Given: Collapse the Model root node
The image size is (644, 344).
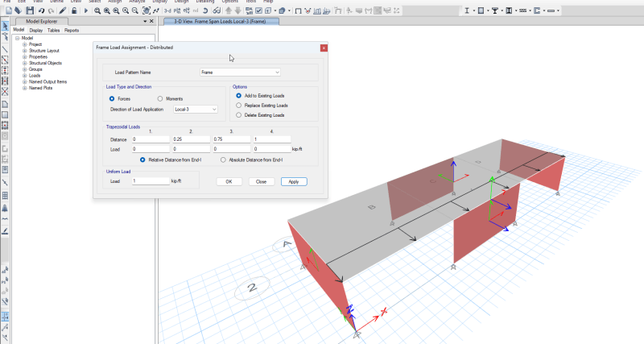Looking at the screenshot, I should 18,38.
